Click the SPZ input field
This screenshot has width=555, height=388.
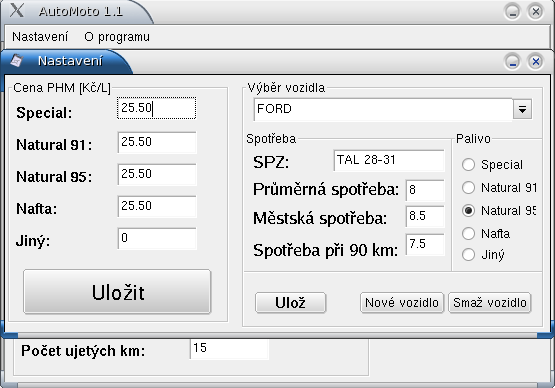389,160
